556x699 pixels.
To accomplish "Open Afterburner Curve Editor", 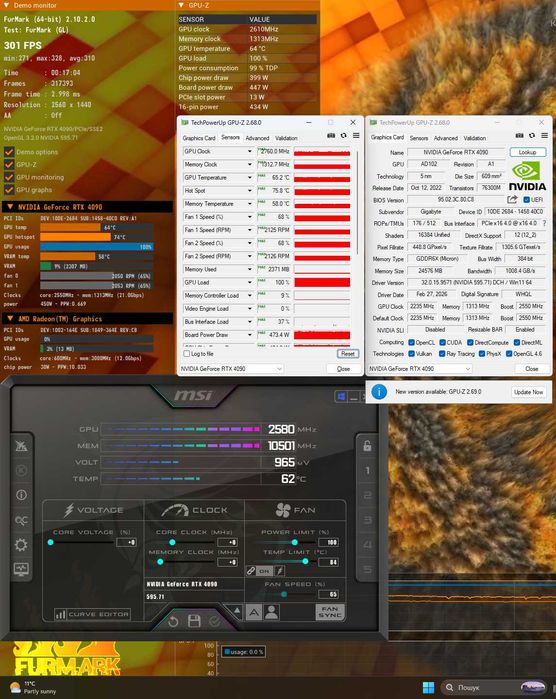I will (x=93, y=614).
